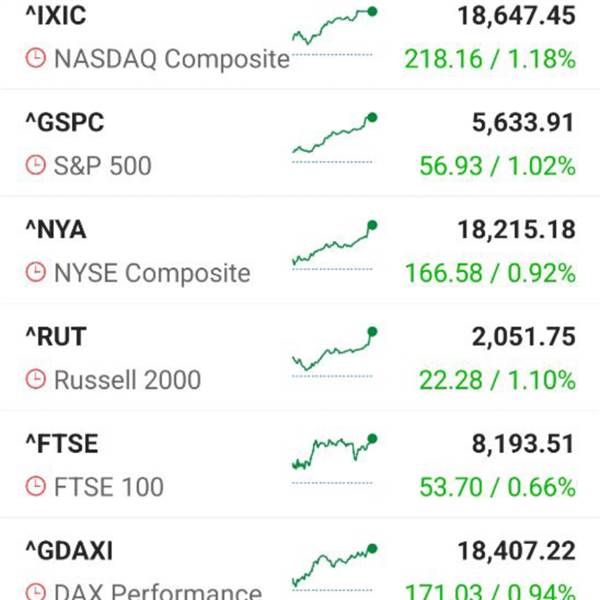This screenshot has width=600, height=600.
Task: Click the clock icon beside Russell 2000
Action: coord(36,380)
